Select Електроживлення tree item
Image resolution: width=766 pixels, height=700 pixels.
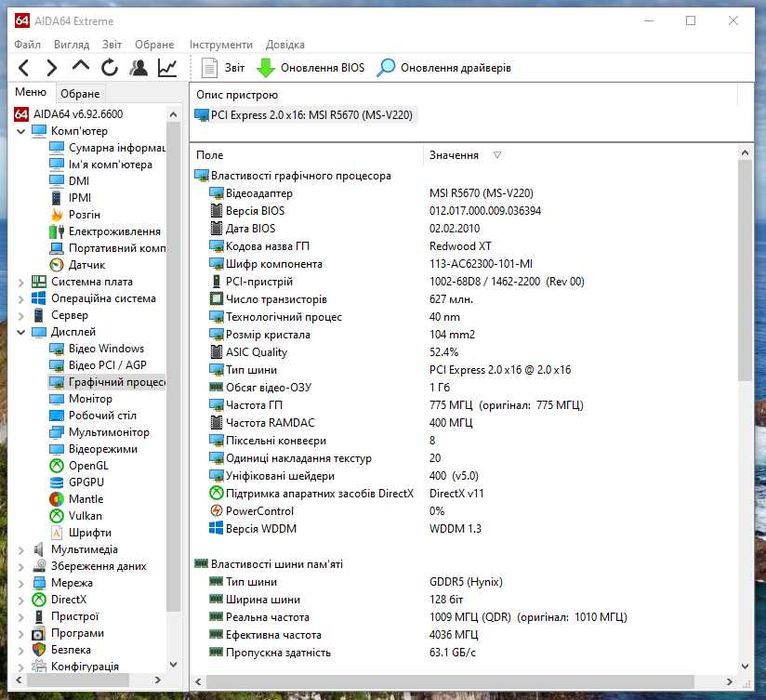(105, 231)
